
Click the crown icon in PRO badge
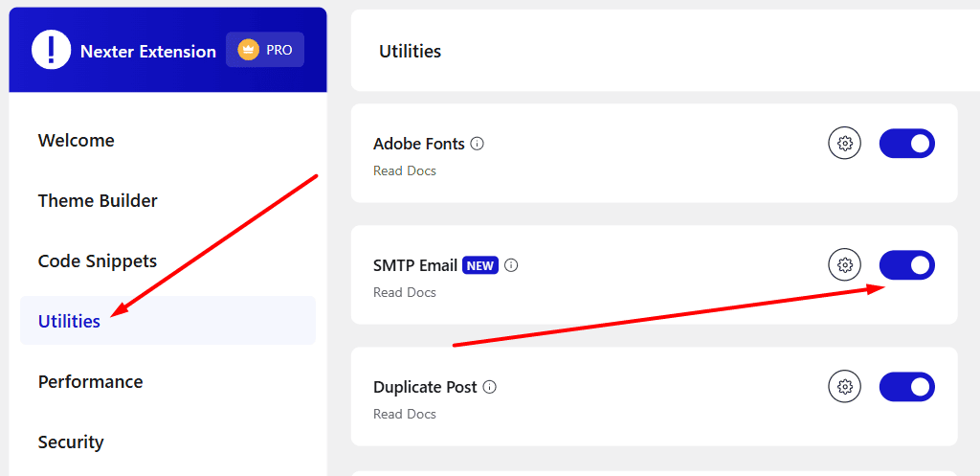248,50
